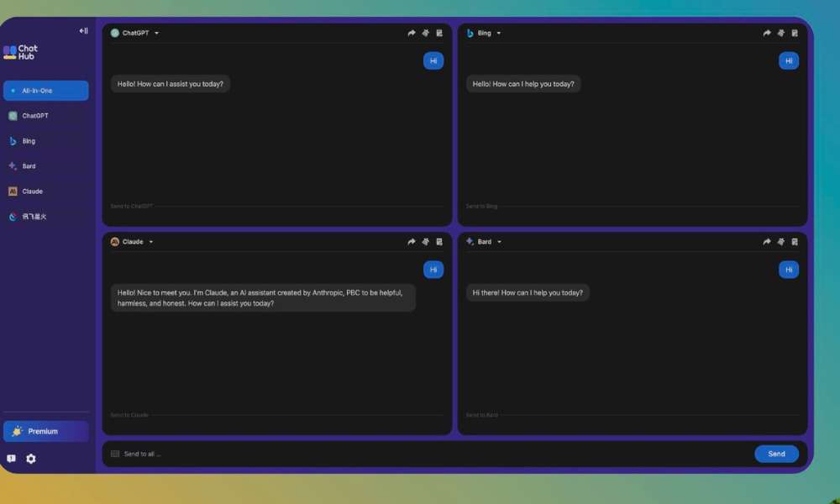Click the Hi message in Bing panel
The height and width of the screenshot is (504, 840).
(x=789, y=61)
